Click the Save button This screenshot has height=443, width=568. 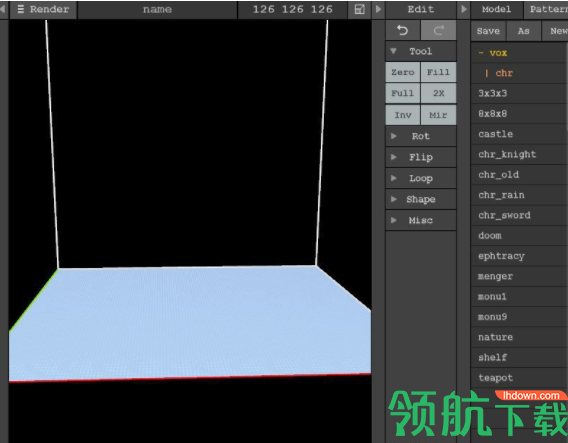click(488, 31)
